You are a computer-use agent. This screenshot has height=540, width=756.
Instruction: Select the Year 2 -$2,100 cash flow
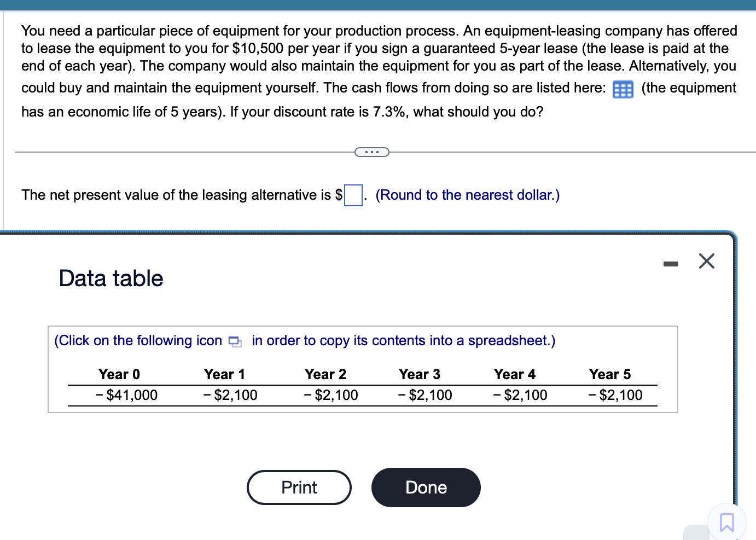point(331,394)
